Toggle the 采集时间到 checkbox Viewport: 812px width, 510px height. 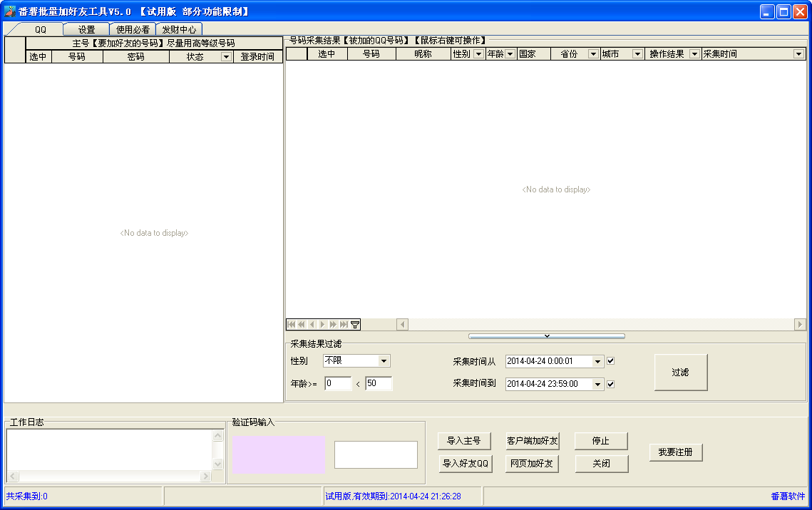(x=610, y=384)
